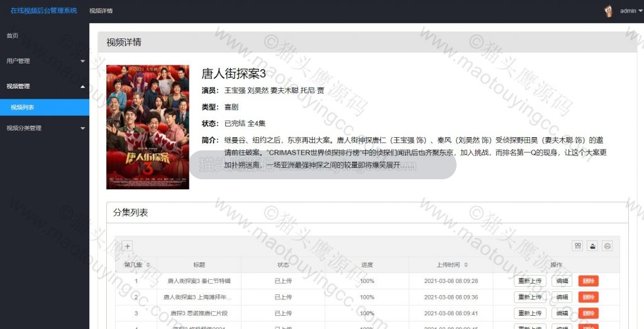
Task: Open the column filter grid icon
Action: 578,245
